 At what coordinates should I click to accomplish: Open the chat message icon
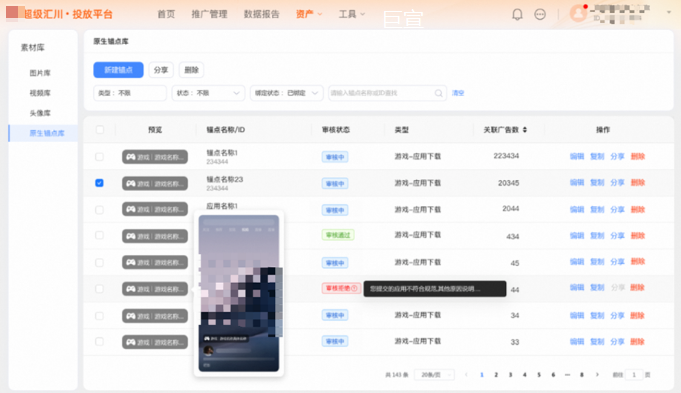[x=540, y=15]
